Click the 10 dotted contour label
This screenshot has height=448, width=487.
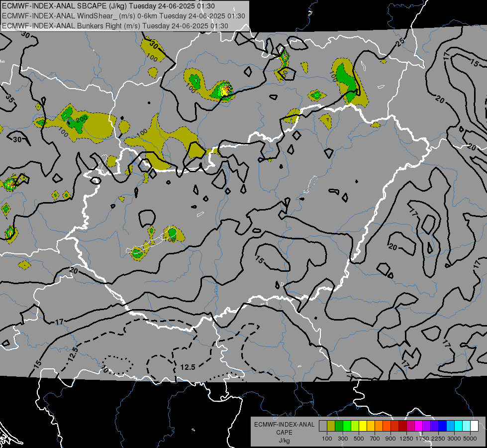point(105,370)
